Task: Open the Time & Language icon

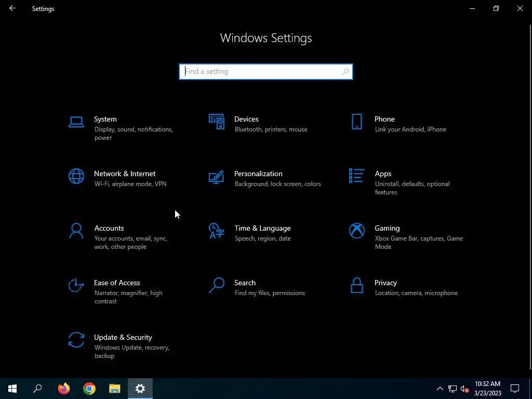Action: point(217,231)
